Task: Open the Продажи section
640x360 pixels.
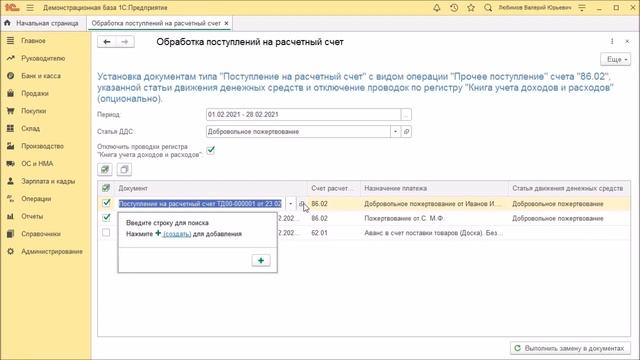Action: (35, 93)
